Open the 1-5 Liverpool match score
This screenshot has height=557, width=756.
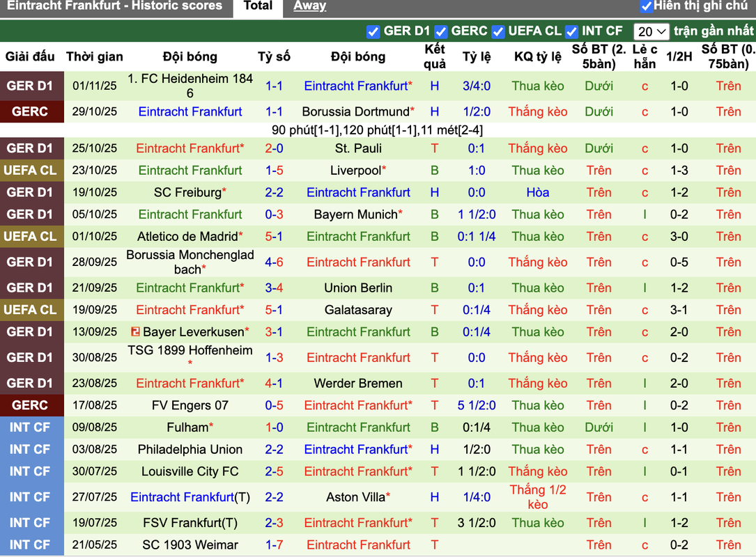coord(274,171)
